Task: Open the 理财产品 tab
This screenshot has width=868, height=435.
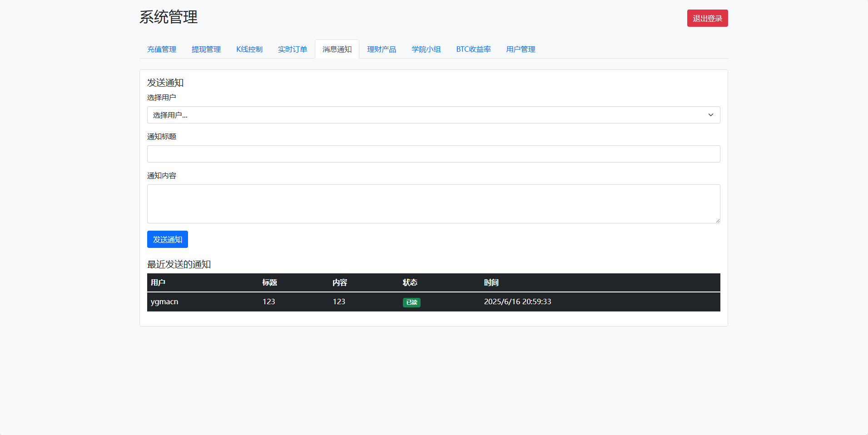Action: (x=382, y=49)
